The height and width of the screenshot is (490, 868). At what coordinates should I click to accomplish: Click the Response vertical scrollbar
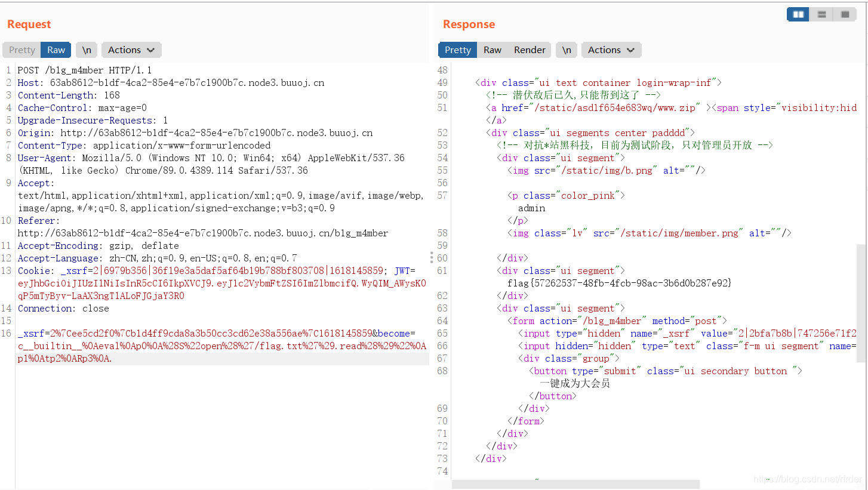[x=861, y=303]
